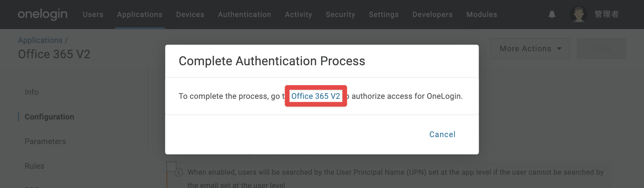Click the OneLogin logo
This screenshot has height=188, width=644.
(43, 14)
